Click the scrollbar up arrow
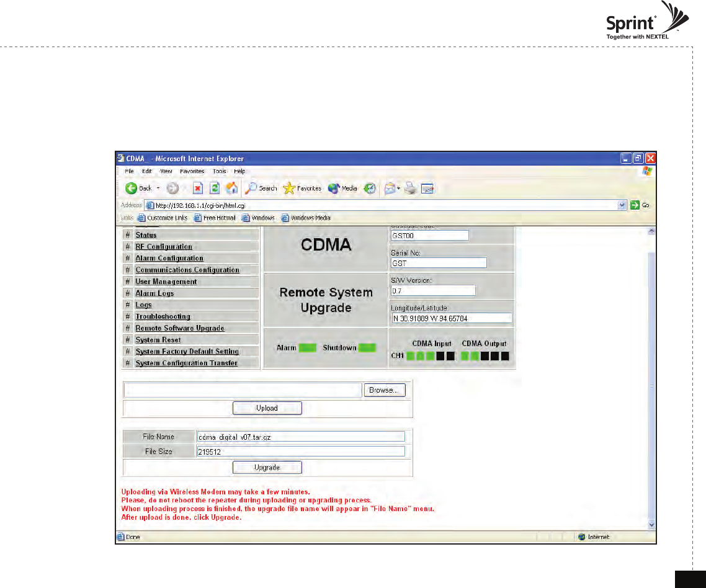Image resolution: width=706 pixels, height=588 pixels. (651, 231)
